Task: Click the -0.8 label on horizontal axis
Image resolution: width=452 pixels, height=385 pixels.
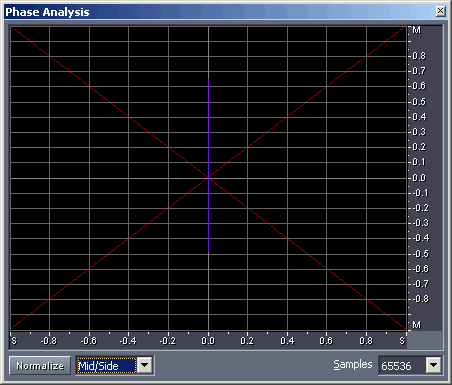Action: pos(49,341)
